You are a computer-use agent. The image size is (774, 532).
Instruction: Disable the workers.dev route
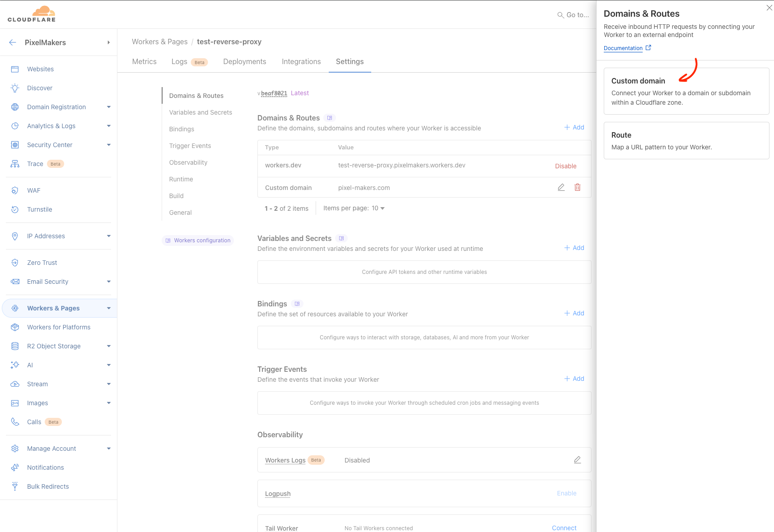(x=566, y=166)
